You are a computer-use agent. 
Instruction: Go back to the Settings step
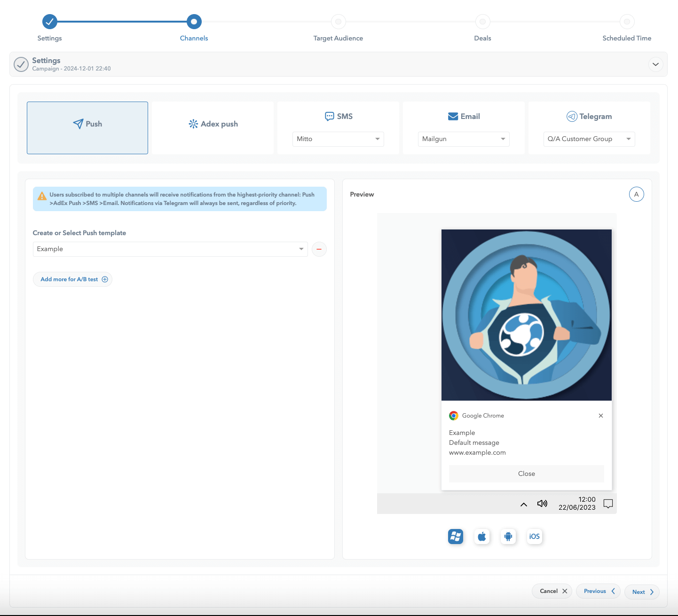(x=50, y=22)
